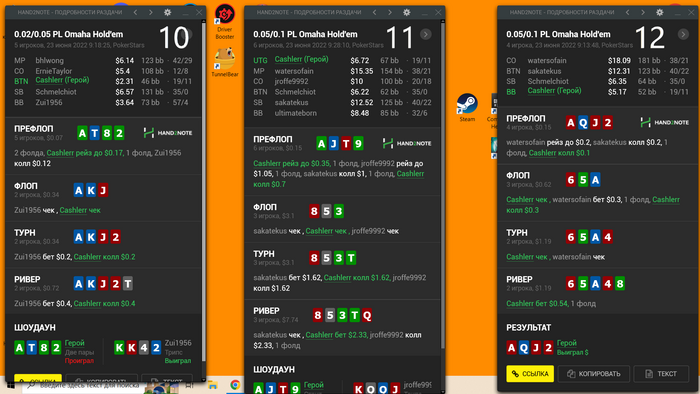Viewport: 700px width, 394px height.
Task: Open Driver Booster desktop shortcut
Action: point(225,21)
